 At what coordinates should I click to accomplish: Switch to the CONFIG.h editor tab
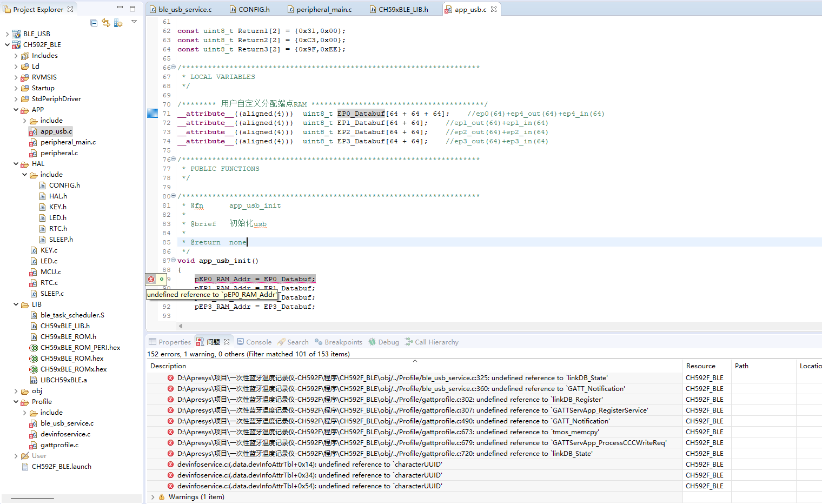[254, 9]
